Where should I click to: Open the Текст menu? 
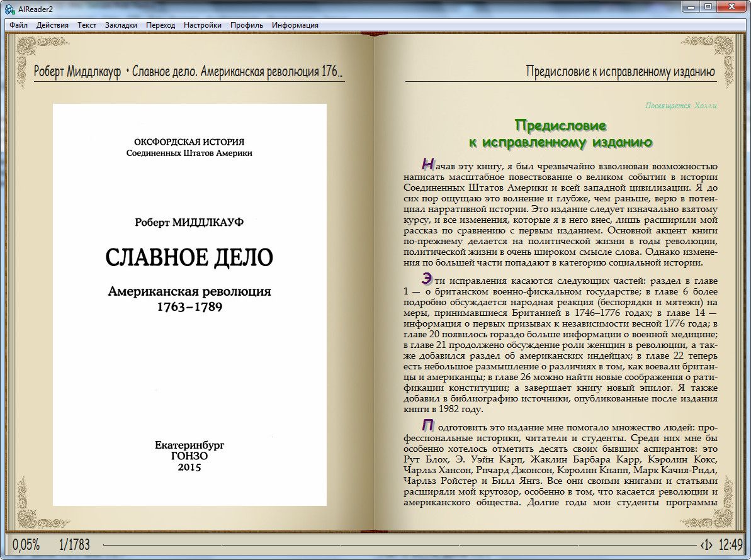coord(87,25)
